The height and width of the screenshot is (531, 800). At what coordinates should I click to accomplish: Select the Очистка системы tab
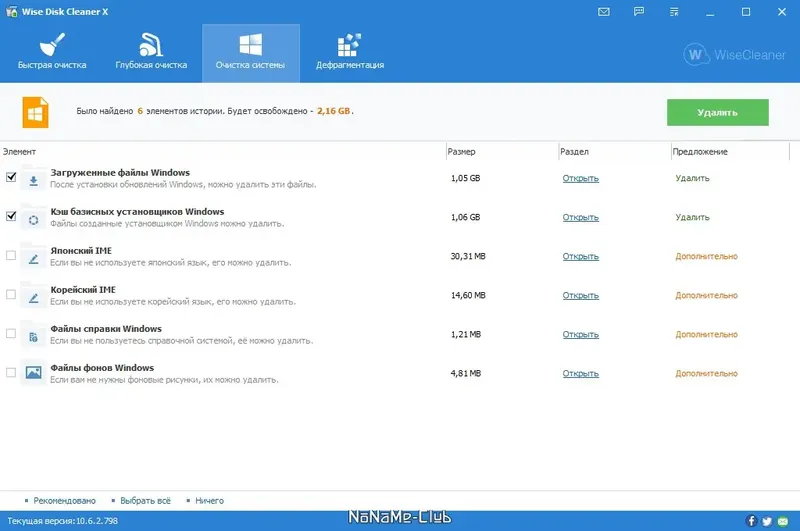(x=251, y=53)
